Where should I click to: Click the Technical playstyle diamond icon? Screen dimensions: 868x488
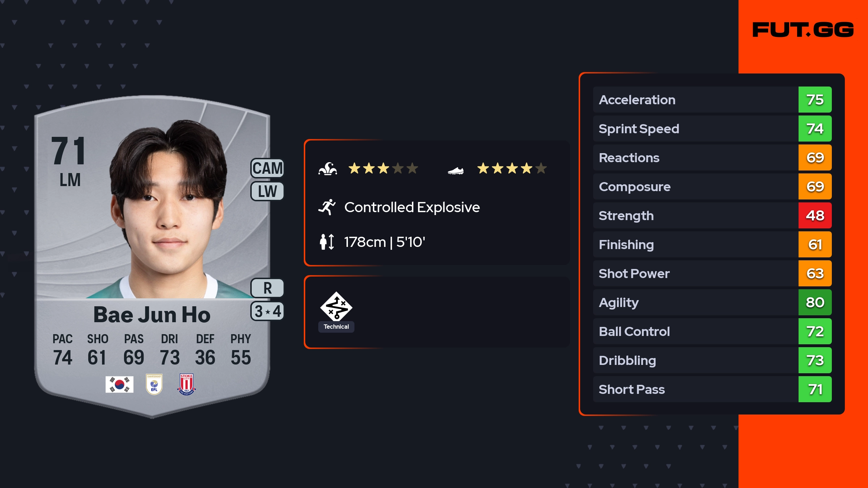coord(336,307)
